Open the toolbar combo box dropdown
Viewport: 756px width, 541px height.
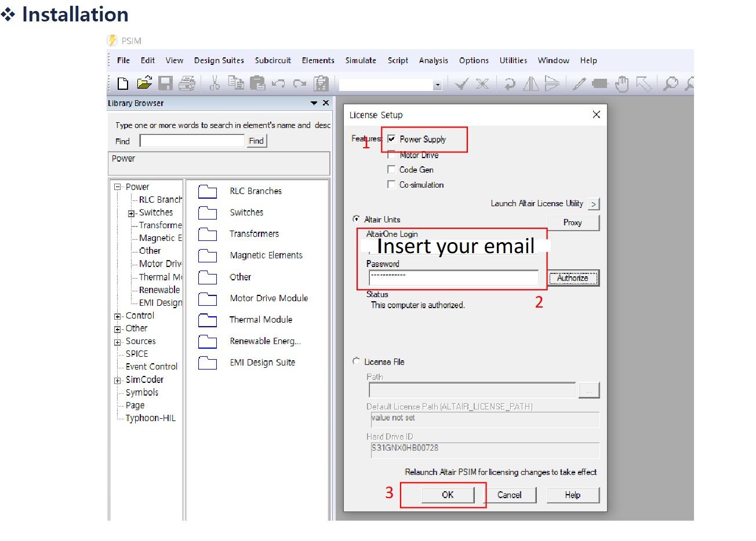click(x=438, y=85)
